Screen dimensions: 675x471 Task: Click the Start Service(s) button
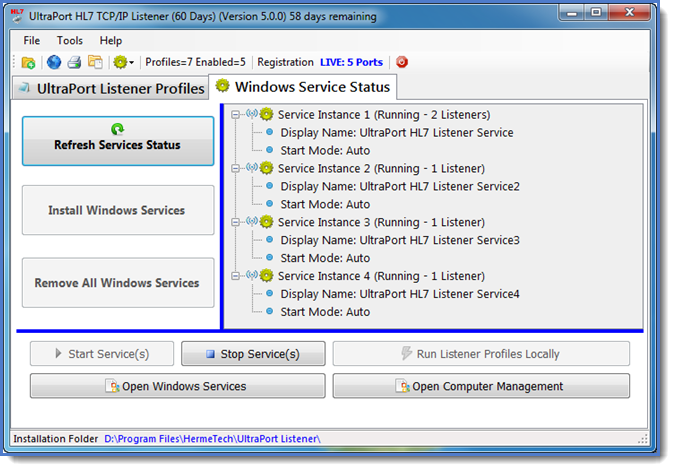(102, 354)
